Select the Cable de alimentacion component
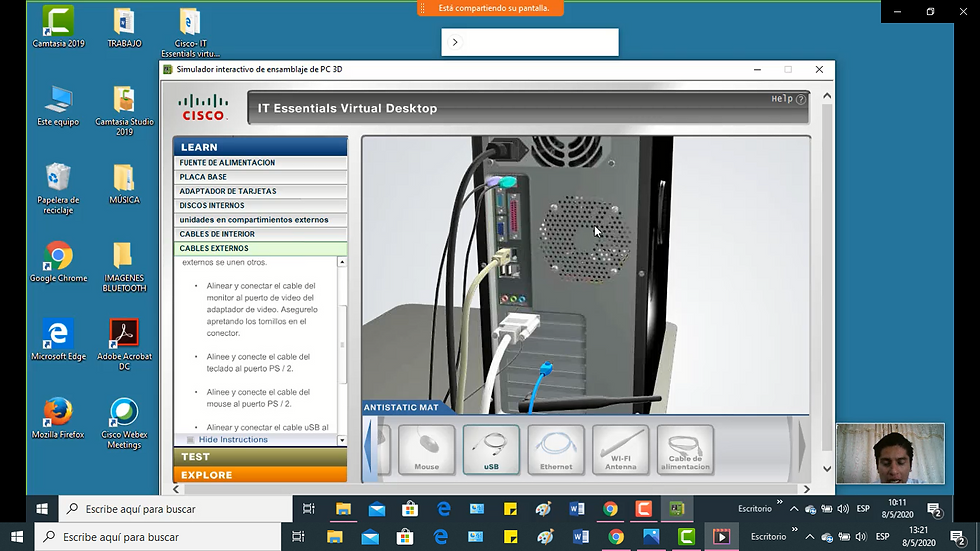 [685, 449]
